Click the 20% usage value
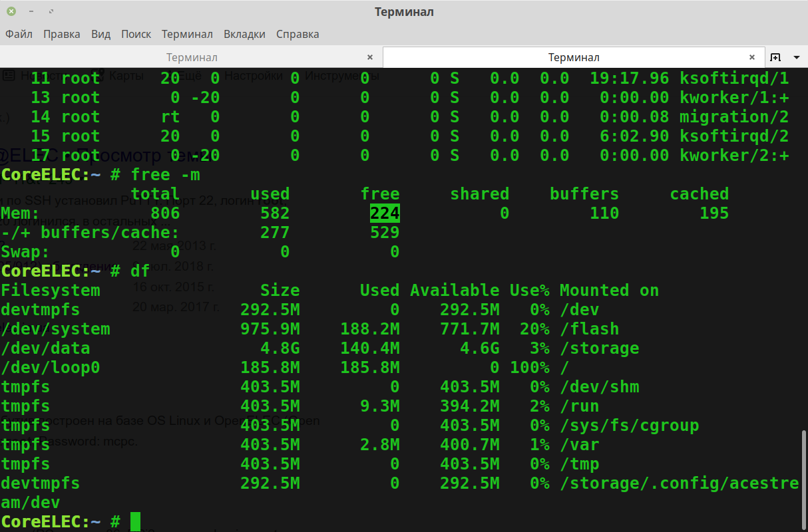Viewport: 808px width, 532px height. 534,329
